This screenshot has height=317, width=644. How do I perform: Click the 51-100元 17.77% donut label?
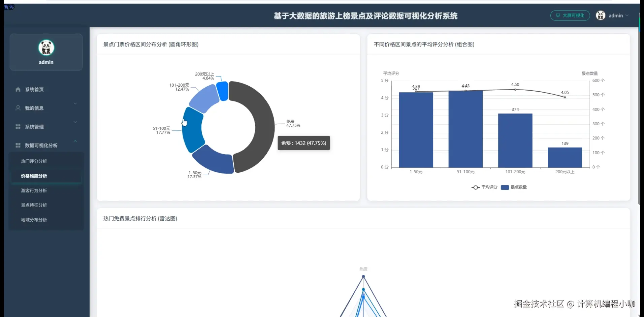(x=161, y=130)
